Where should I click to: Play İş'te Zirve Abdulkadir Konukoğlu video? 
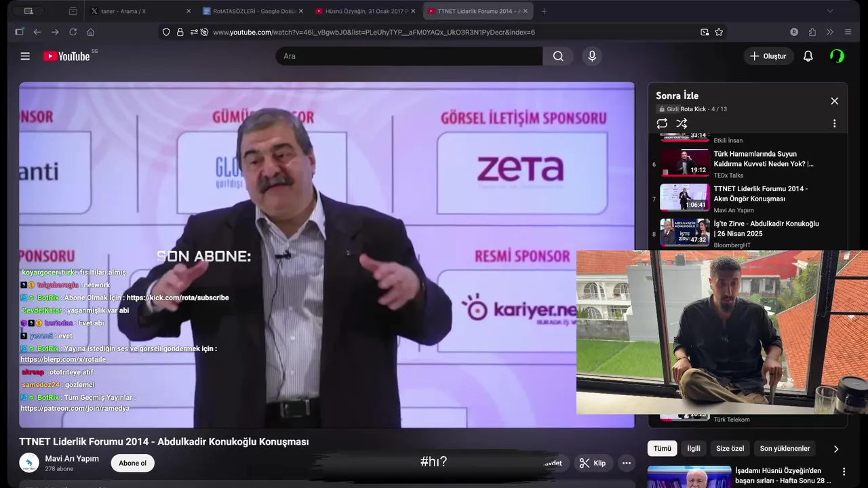pos(766,228)
